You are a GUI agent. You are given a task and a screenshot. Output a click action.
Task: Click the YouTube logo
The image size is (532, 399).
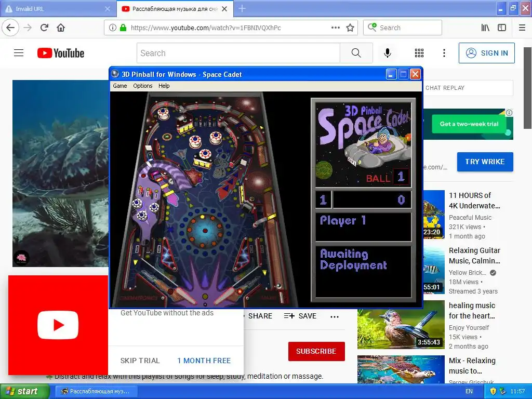[61, 53]
